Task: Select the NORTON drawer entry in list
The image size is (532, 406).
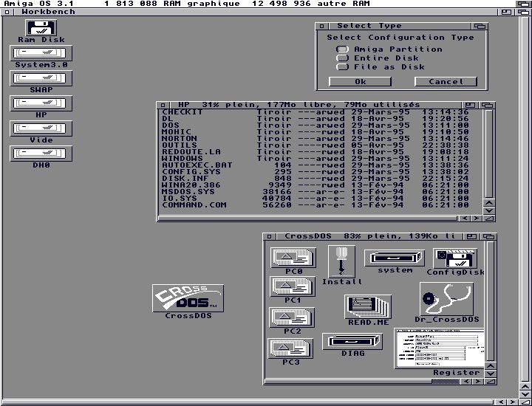Action: click(x=180, y=139)
